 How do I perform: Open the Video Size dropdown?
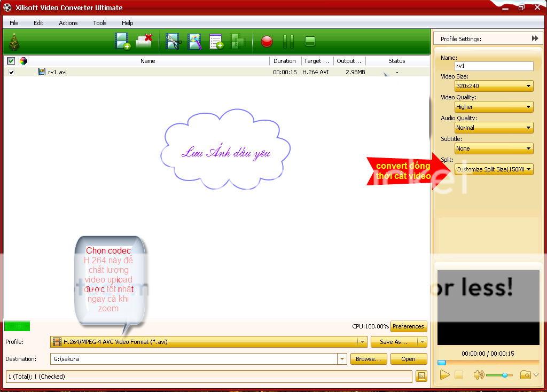(x=494, y=86)
